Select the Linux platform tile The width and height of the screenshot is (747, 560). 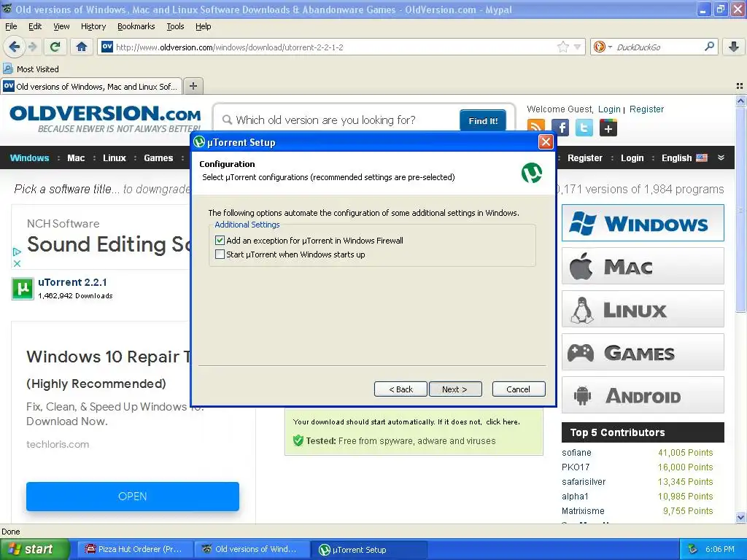point(643,309)
